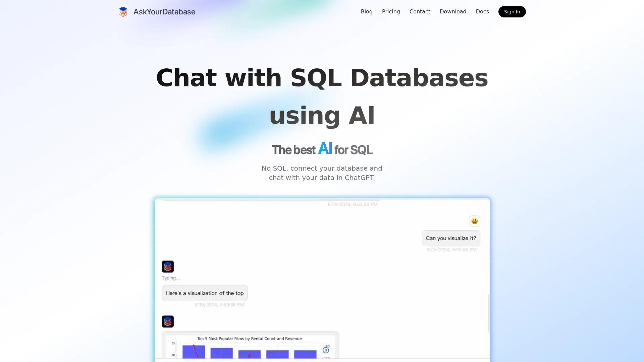Go to the Download page

click(x=453, y=11)
